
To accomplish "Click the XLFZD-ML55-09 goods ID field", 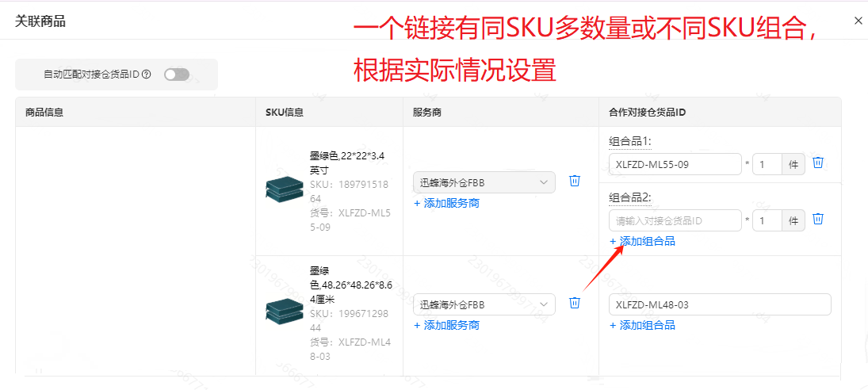I will coord(675,164).
